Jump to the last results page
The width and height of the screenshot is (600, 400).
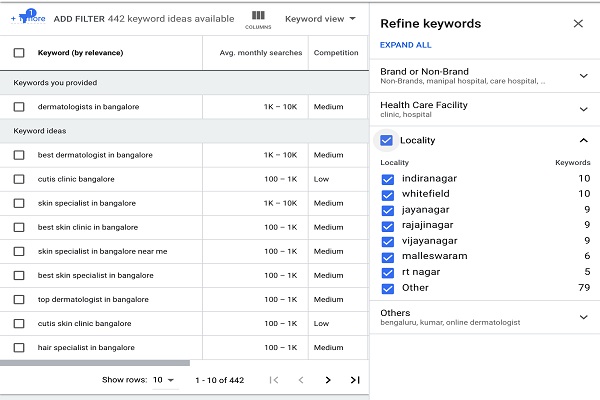coord(354,380)
